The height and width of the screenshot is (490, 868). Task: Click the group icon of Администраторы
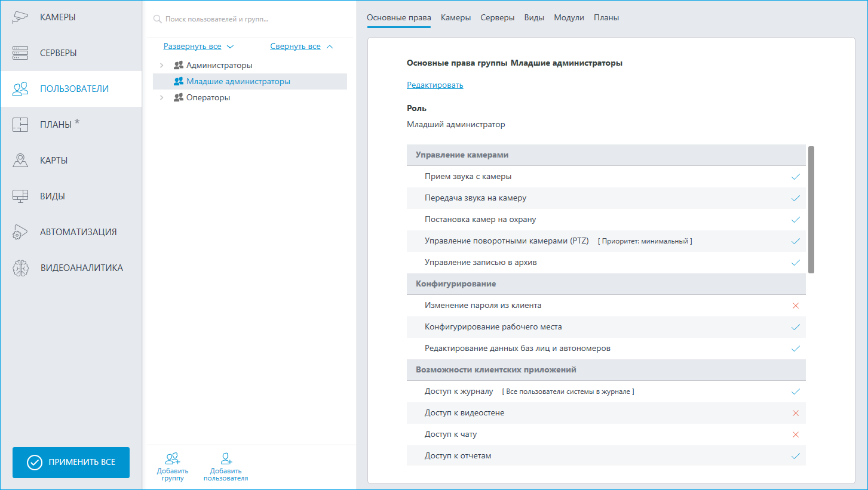coord(178,65)
